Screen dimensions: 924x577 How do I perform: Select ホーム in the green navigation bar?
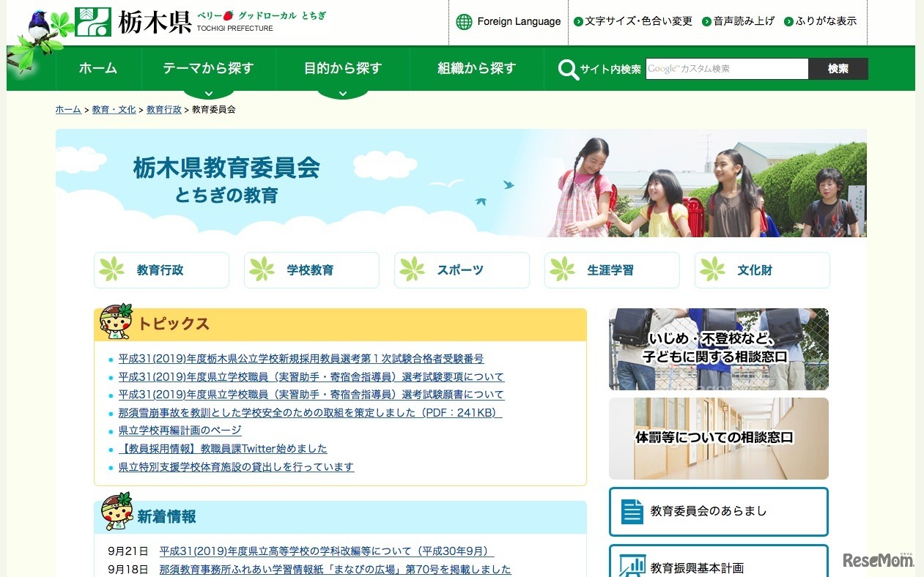pos(97,68)
